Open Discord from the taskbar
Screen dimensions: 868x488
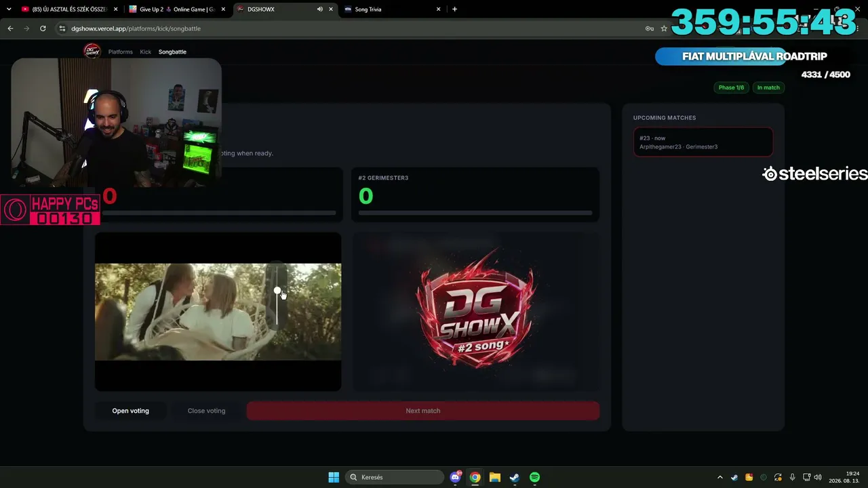[x=456, y=477]
